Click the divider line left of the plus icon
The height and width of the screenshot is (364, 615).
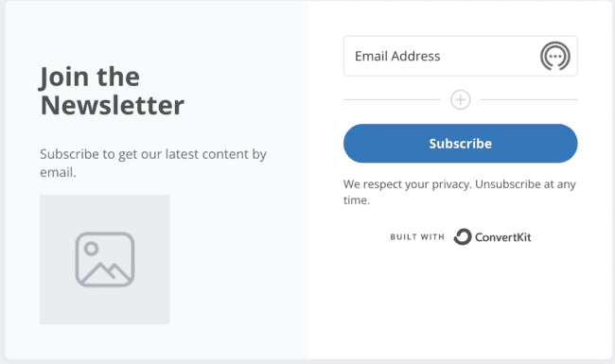coord(392,99)
